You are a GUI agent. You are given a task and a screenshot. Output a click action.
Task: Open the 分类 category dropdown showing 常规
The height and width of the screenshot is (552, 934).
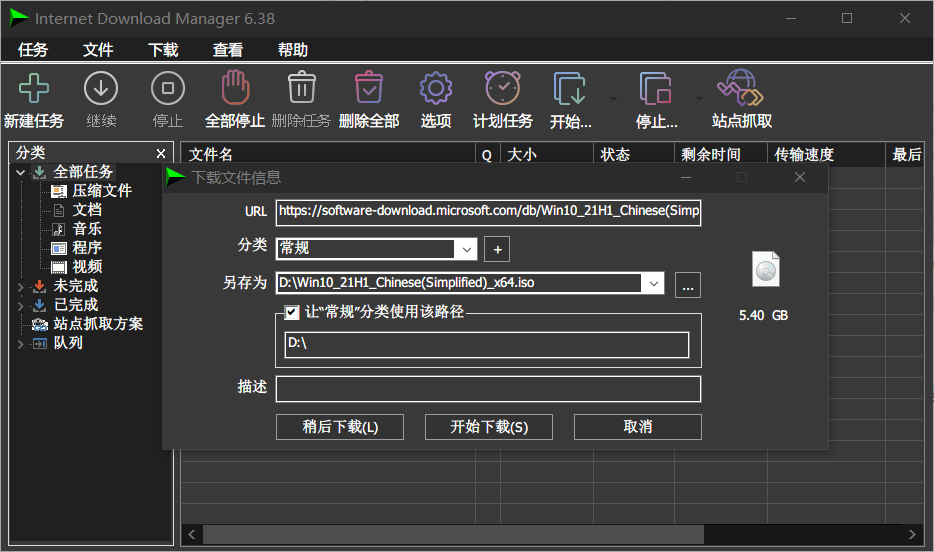(x=466, y=249)
